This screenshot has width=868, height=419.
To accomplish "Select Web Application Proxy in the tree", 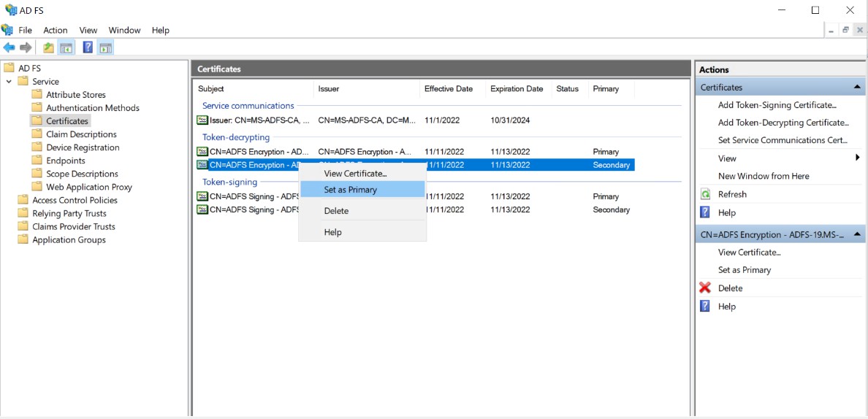I will (x=89, y=187).
